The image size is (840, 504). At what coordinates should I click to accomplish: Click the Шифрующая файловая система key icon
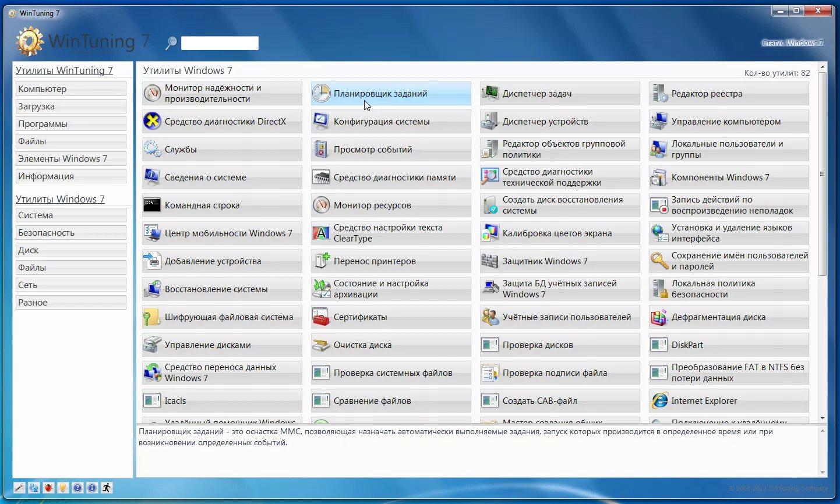coord(152,317)
